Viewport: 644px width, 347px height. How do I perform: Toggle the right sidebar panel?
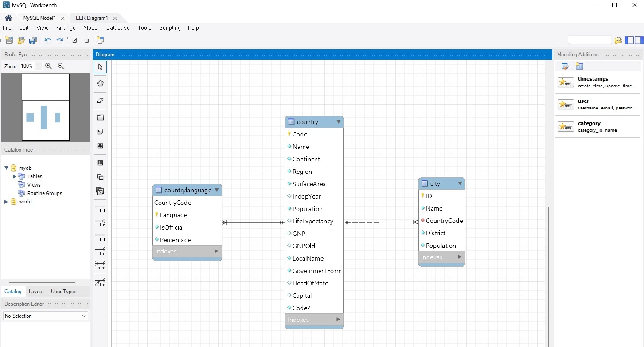pos(639,40)
